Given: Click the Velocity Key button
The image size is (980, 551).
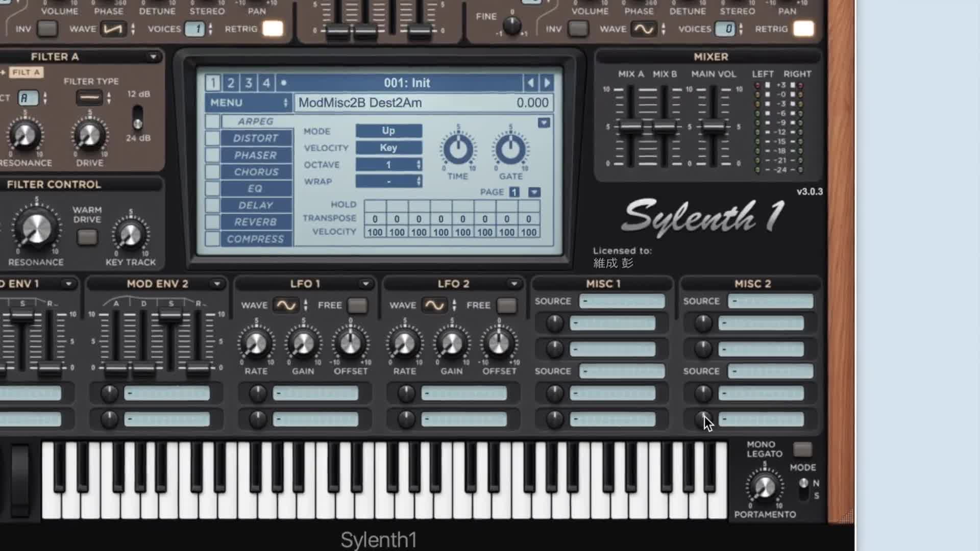Looking at the screenshot, I should pos(388,147).
